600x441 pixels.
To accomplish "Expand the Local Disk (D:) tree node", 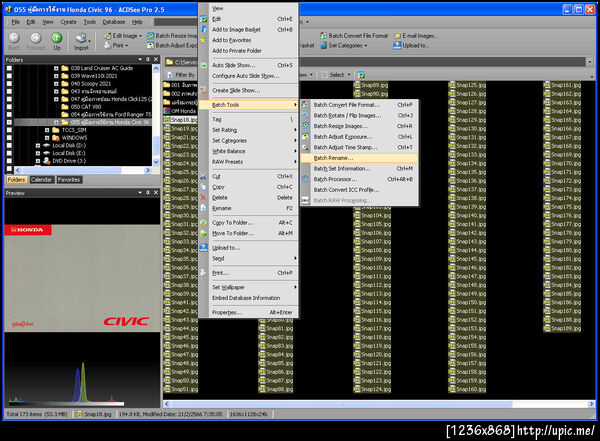I will (x=38, y=145).
